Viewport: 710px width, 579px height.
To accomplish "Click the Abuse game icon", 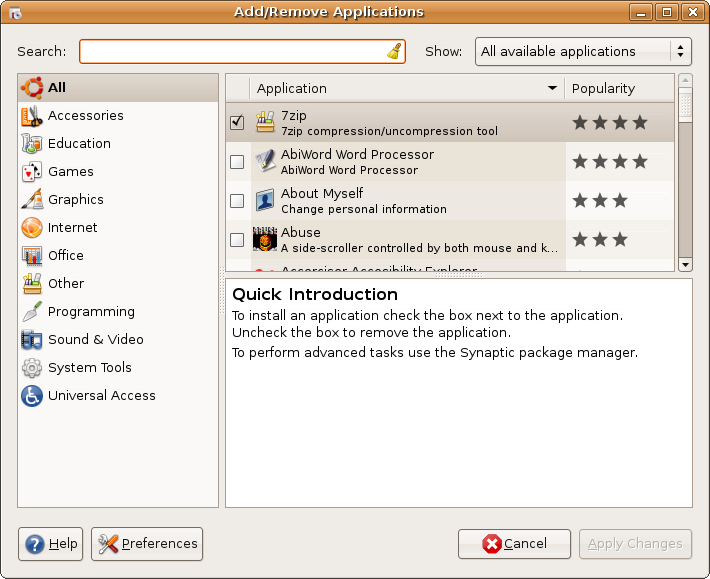I will pyautogui.click(x=265, y=239).
